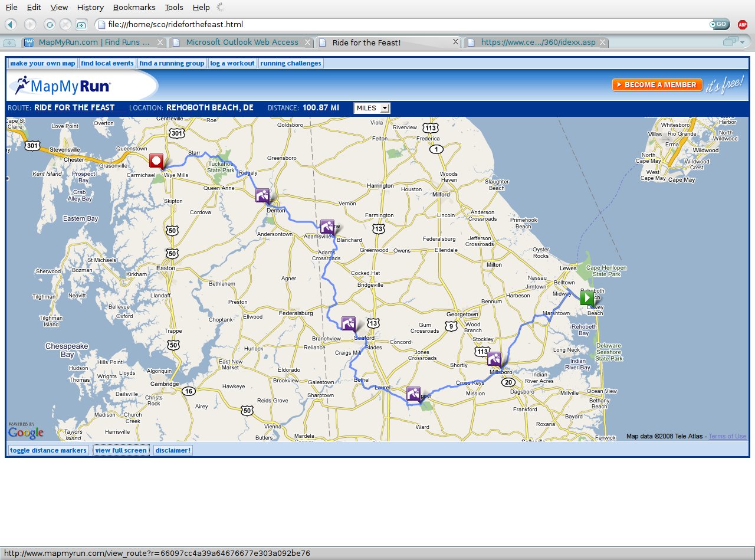The height and width of the screenshot is (560, 755).
Task: Click the Adblock Plus ABP icon
Action: (742, 24)
